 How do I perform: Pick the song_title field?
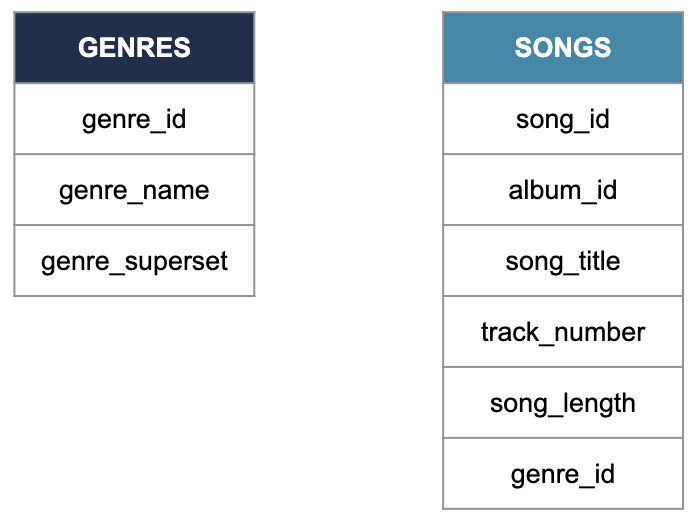[x=563, y=261]
